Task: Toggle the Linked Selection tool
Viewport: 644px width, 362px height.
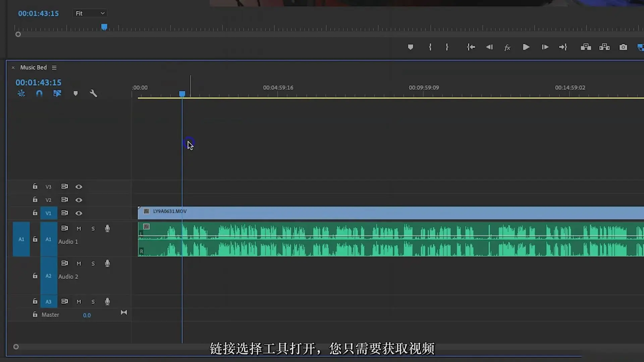Action: [x=57, y=93]
